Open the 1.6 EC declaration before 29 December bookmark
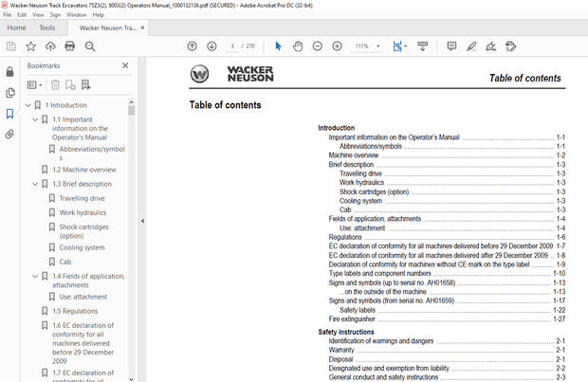Screen dimensions: 588x382 click(83, 343)
